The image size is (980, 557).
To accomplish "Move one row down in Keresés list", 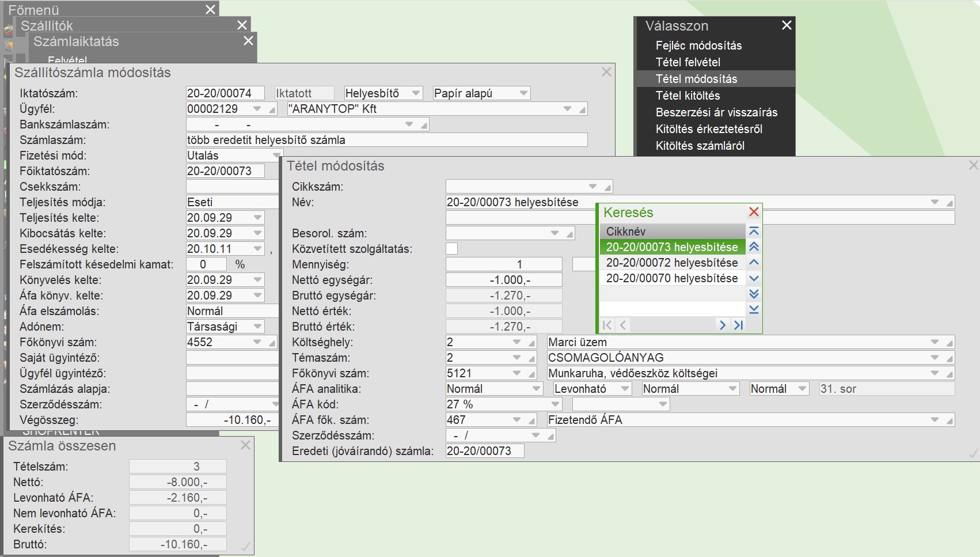I will 754,278.
